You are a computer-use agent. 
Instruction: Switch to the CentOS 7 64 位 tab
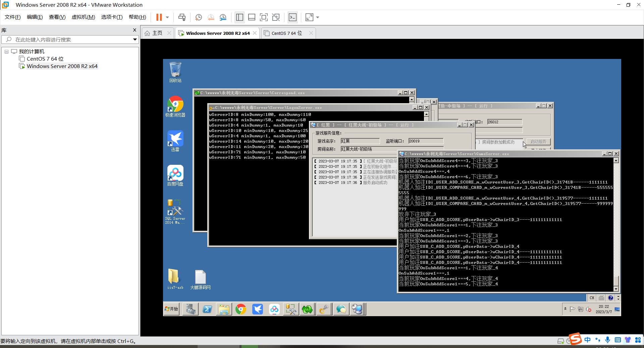coord(286,33)
